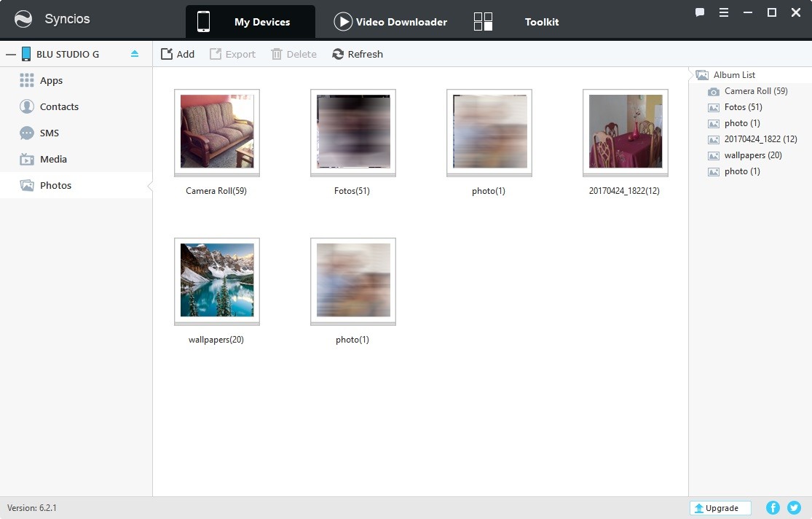Select the Photos section
This screenshot has width=812, height=519.
coord(55,185)
